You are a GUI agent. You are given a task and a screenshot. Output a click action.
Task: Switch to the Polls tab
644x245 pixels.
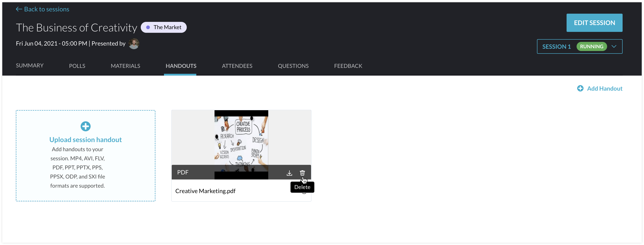point(77,66)
